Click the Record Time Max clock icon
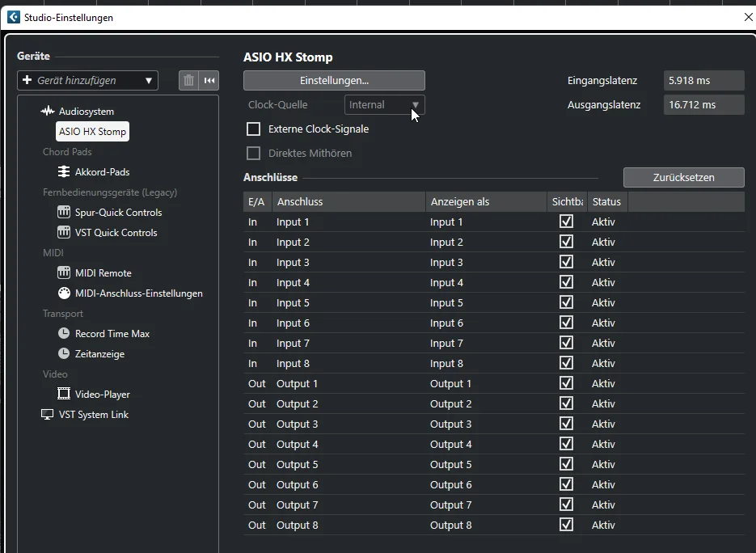Image resolution: width=756 pixels, height=553 pixels. tap(64, 334)
